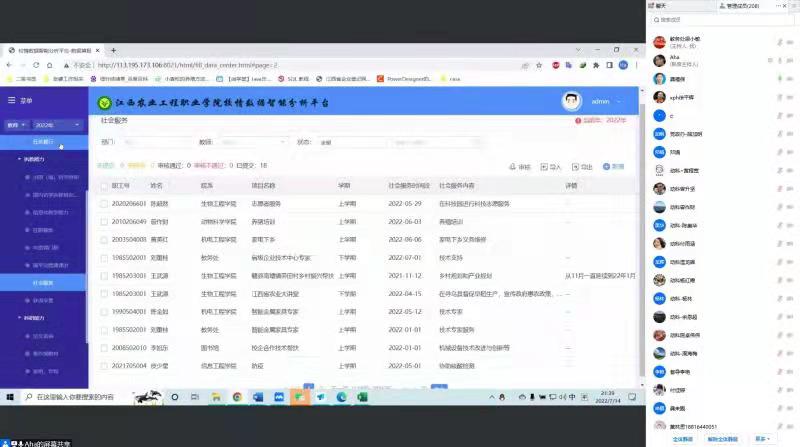Click the 全体静音 mute all button
The image size is (800, 447).
click(683, 438)
